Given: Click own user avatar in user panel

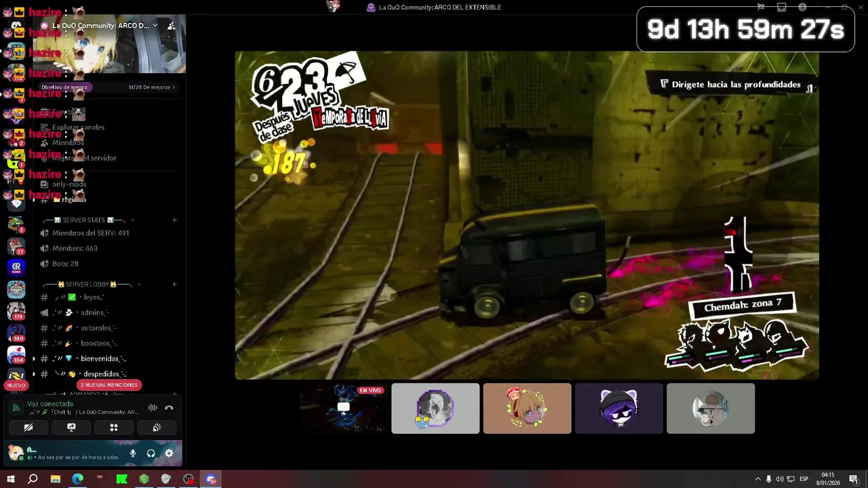Looking at the screenshot, I should (15, 453).
